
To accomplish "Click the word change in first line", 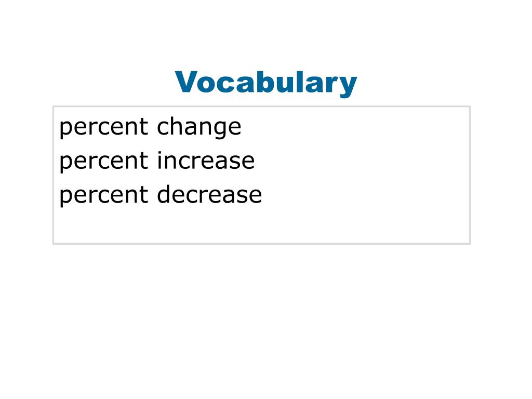I will click(199, 128).
